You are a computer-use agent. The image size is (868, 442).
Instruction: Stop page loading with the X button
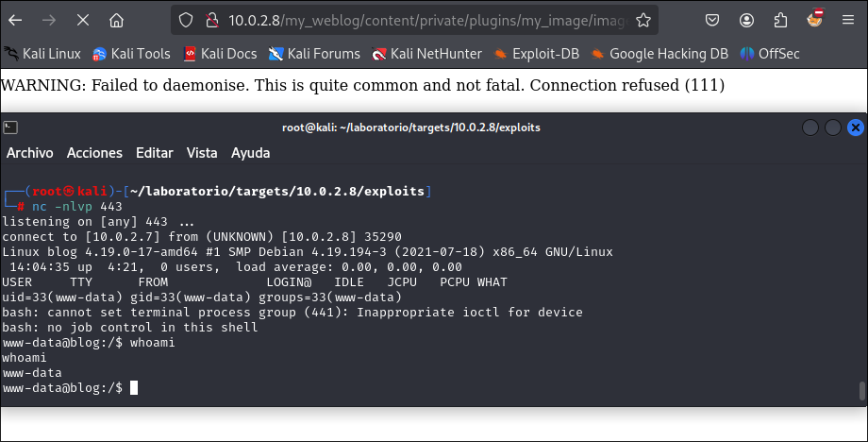coord(83,21)
